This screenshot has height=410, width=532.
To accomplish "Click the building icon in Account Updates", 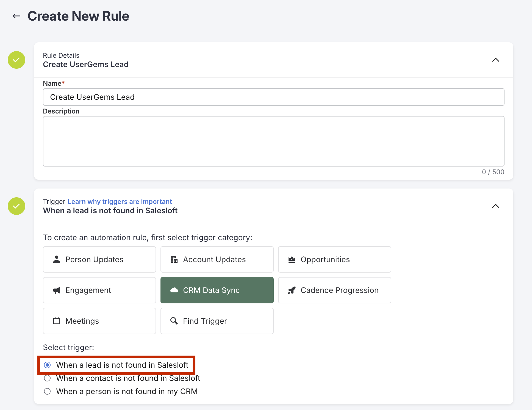I will click(x=174, y=259).
